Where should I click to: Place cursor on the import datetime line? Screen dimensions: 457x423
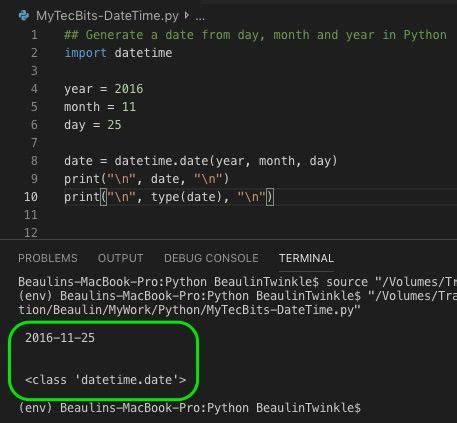118,53
